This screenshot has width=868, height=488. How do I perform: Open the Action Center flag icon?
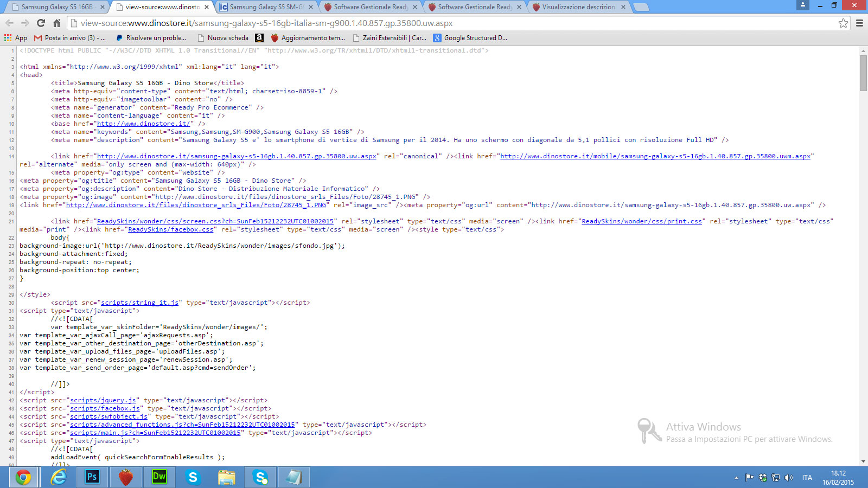tap(749, 478)
